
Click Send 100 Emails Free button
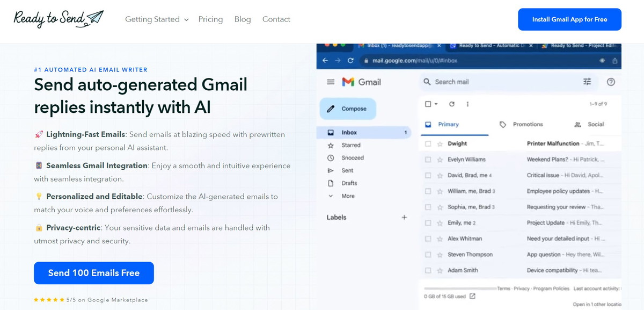pos(94,273)
